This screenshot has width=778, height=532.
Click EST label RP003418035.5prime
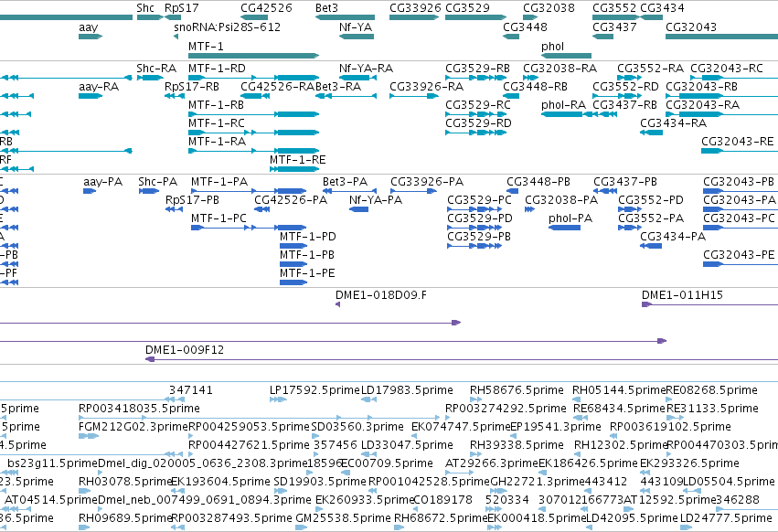click(140, 409)
